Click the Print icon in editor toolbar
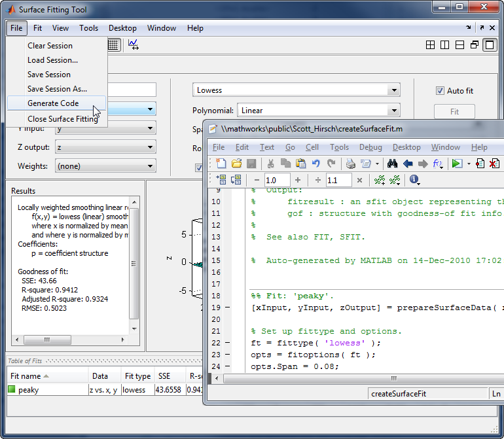The height and width of the screenshot is (439, 504). tap(350, 164)
